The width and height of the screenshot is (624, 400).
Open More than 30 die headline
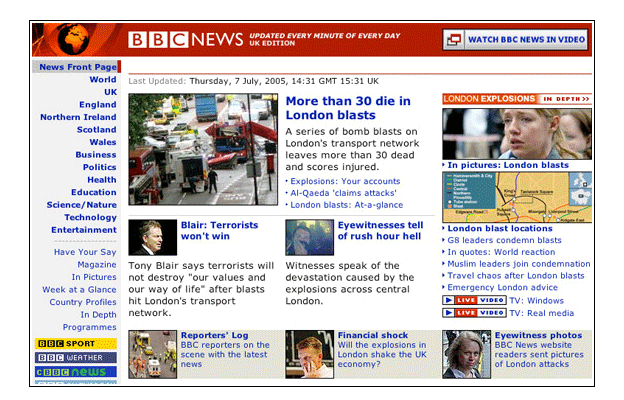pos(357,108)
